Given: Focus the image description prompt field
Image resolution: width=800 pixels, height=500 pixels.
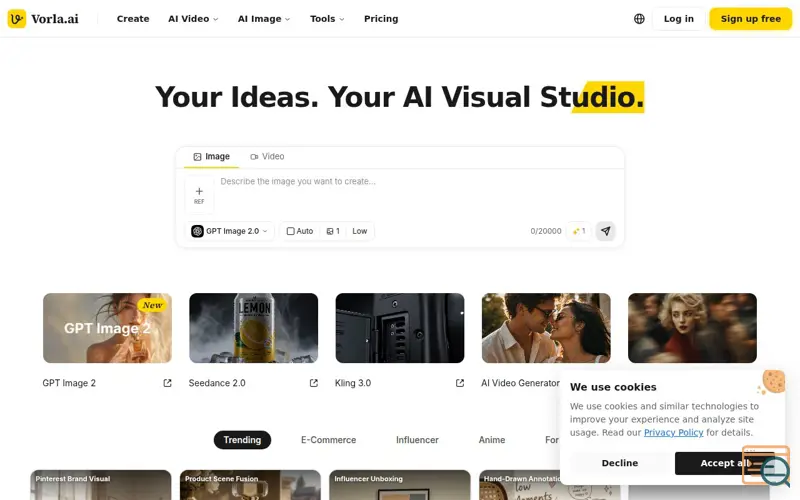Looking at the screenshot, I should (418, 194).
